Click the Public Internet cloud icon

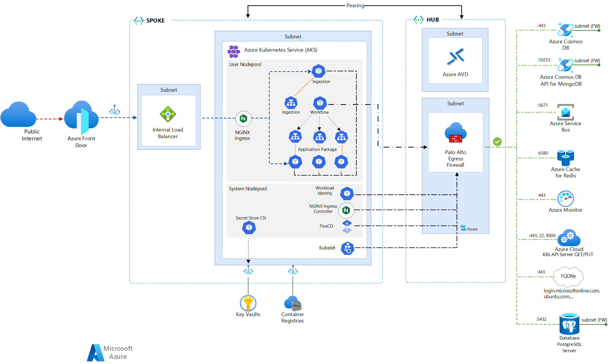tap(18, 115)
